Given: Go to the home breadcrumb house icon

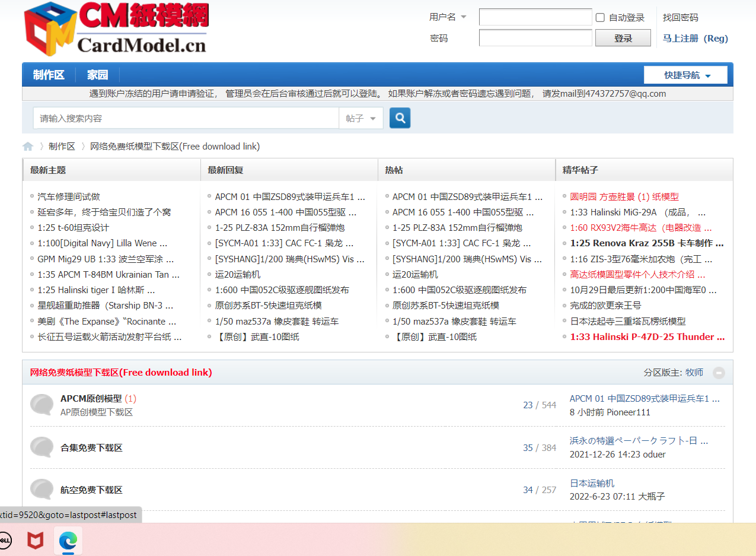Looking at the screenshot, I should 28,147.
